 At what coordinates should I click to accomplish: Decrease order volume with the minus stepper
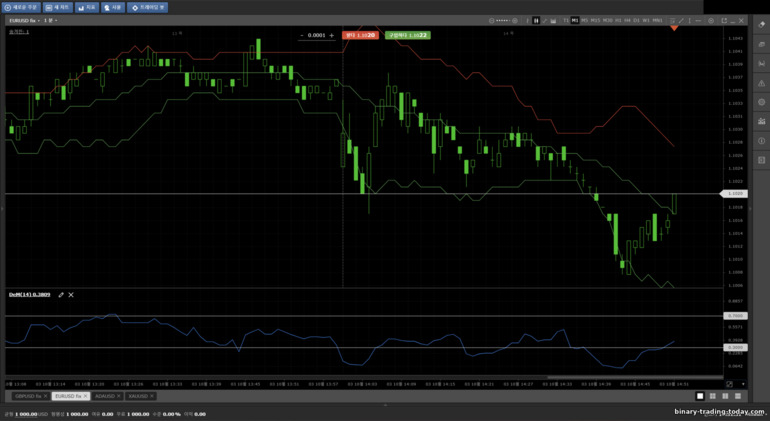[302, 35]
